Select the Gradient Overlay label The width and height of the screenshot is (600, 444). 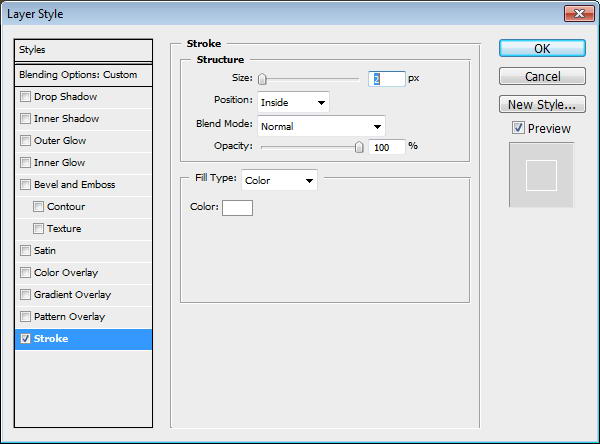pyautogui.click(x=72, y=295)
